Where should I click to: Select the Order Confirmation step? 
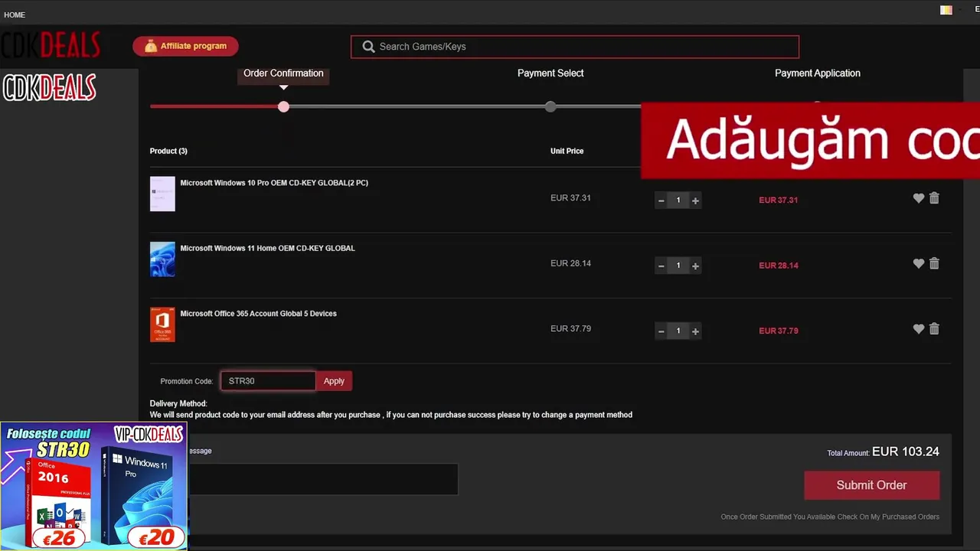click(x=283, y=73)
